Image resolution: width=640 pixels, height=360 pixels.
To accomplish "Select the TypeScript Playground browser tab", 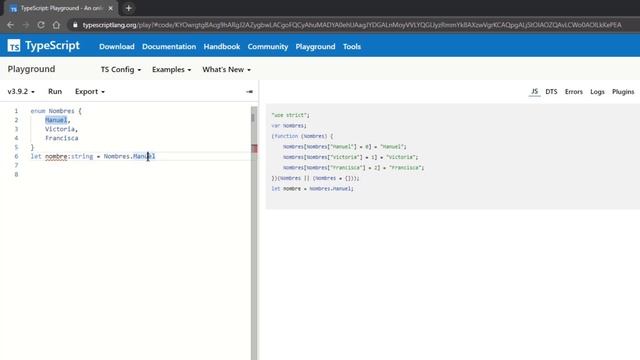I will click(61, 8).
